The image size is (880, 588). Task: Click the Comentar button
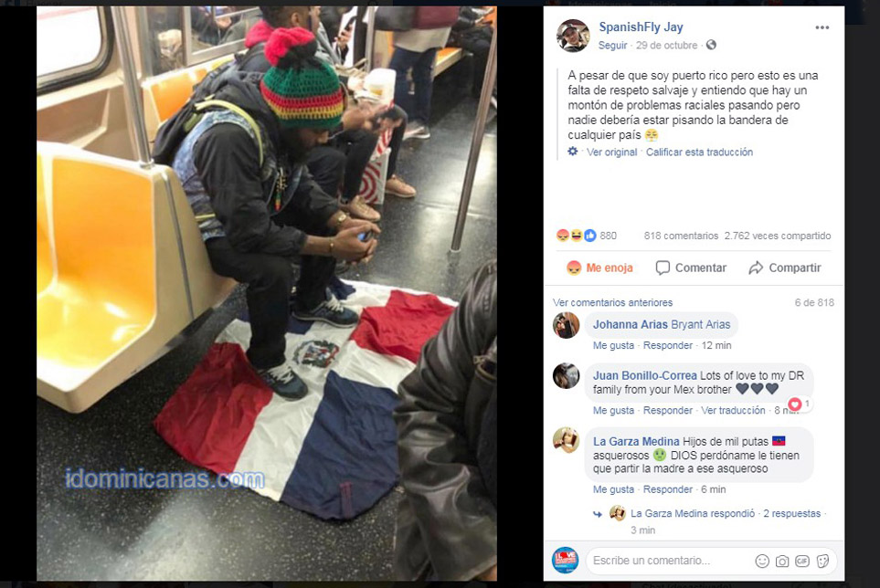point(691,268)
